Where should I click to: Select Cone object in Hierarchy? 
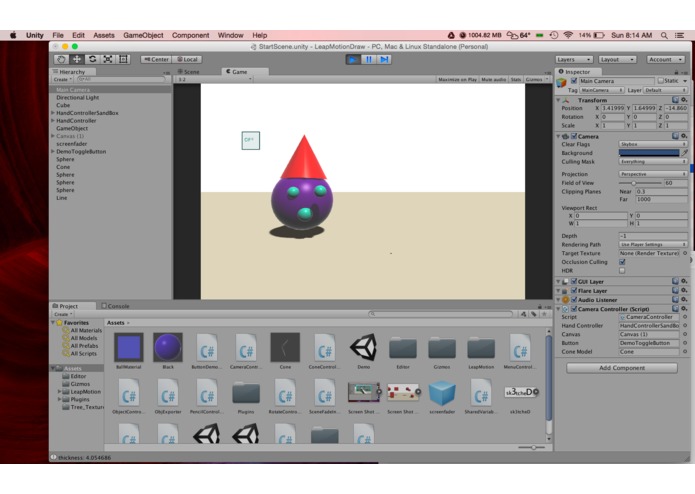click(63, 167)
